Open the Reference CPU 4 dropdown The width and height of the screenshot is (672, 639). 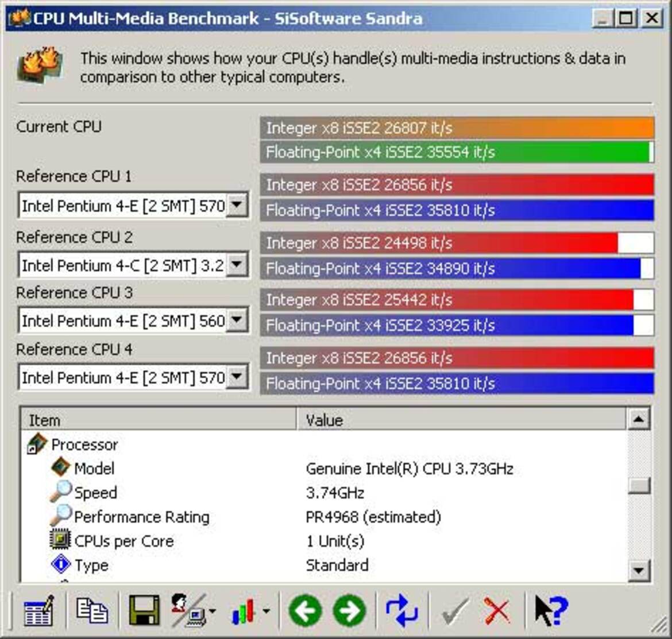[237, 377]
